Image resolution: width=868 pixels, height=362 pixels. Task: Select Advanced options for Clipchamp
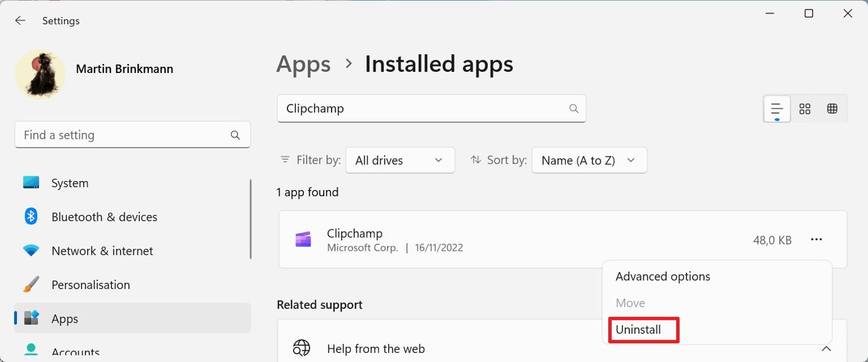tap(662, 276)
